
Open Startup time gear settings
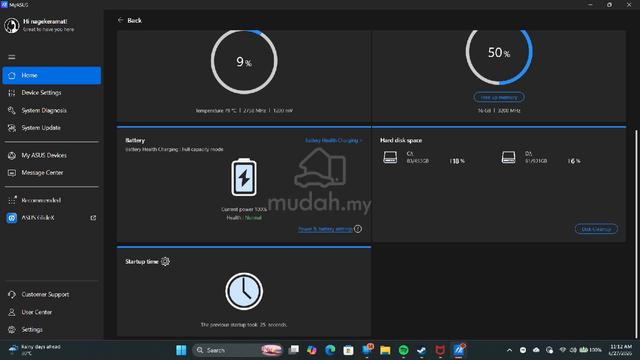click(165, 262)
